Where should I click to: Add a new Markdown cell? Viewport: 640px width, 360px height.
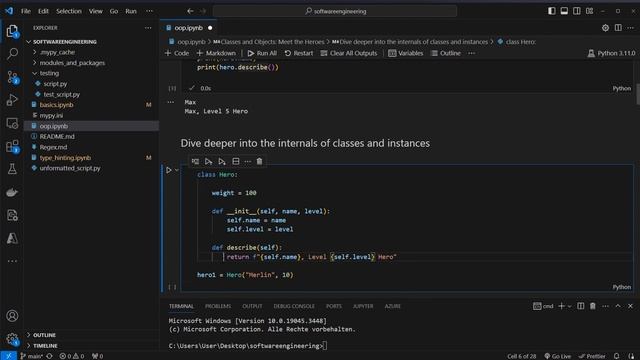pos(216,53)
